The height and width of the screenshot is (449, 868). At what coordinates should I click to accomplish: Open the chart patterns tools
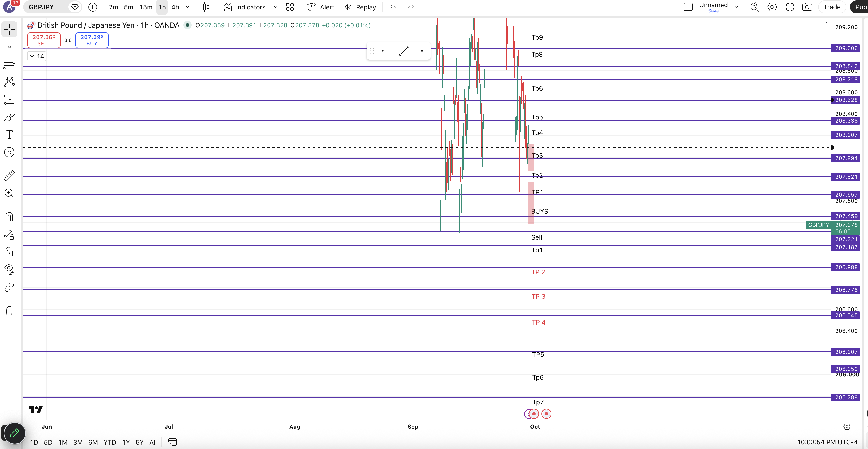click(9, 82)
